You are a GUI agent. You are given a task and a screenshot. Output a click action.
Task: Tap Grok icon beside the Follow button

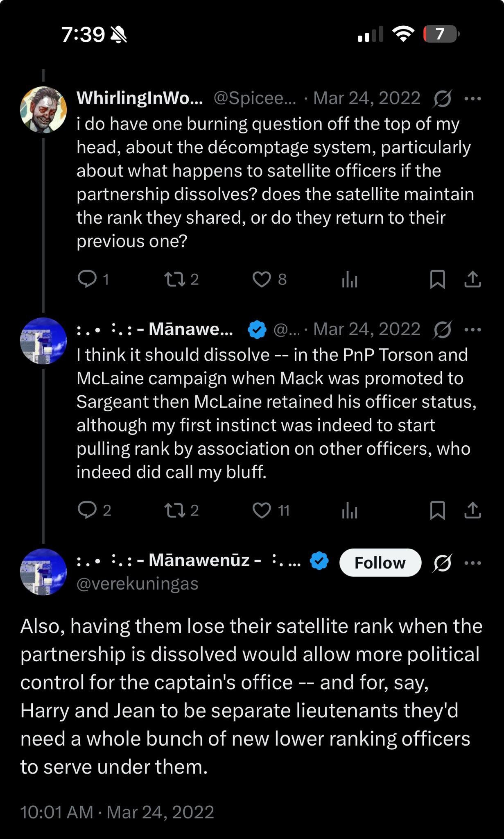[442, 563]
